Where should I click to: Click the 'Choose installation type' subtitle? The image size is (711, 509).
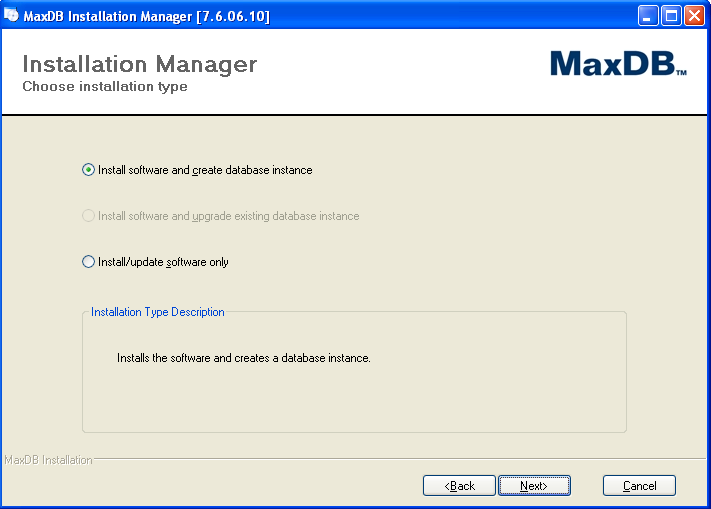point(105,86)
